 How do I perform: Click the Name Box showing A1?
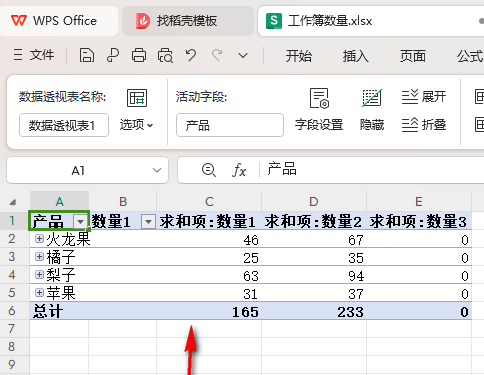78,170
